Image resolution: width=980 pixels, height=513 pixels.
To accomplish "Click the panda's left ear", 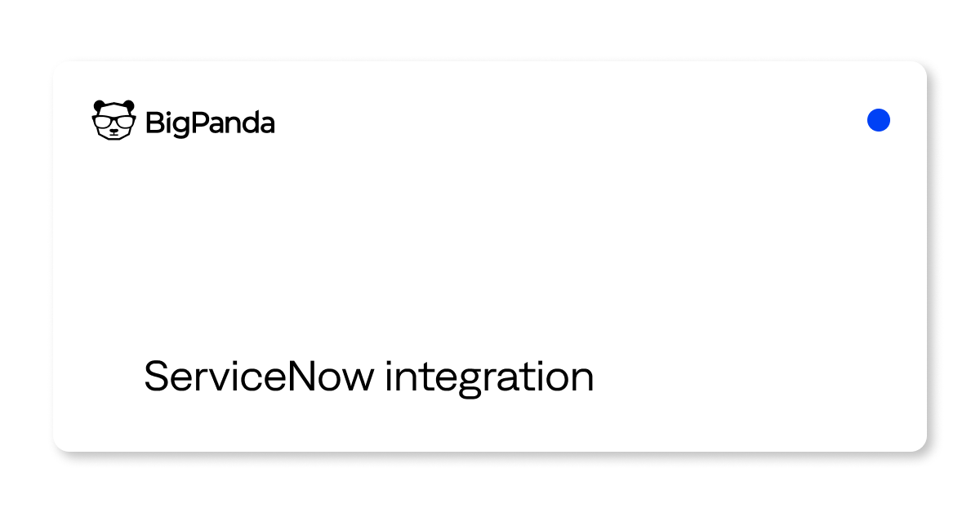I will [x=98, y=105].
